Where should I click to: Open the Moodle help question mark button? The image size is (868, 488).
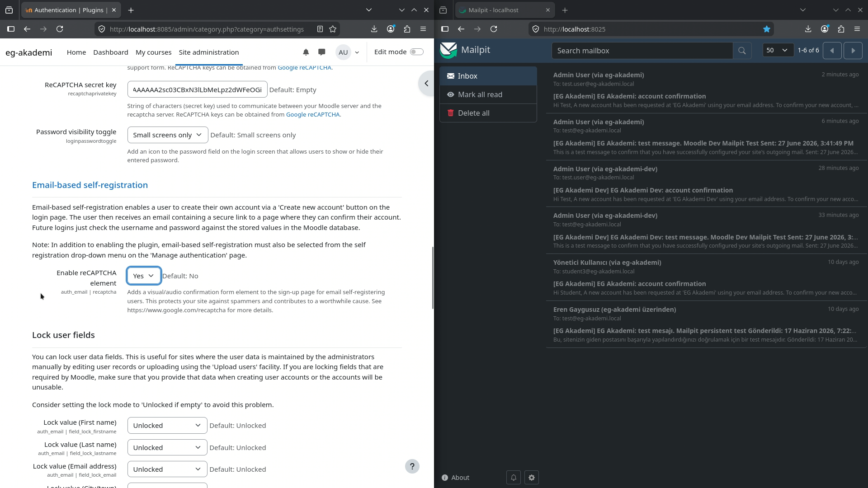(x=412, y=466)
